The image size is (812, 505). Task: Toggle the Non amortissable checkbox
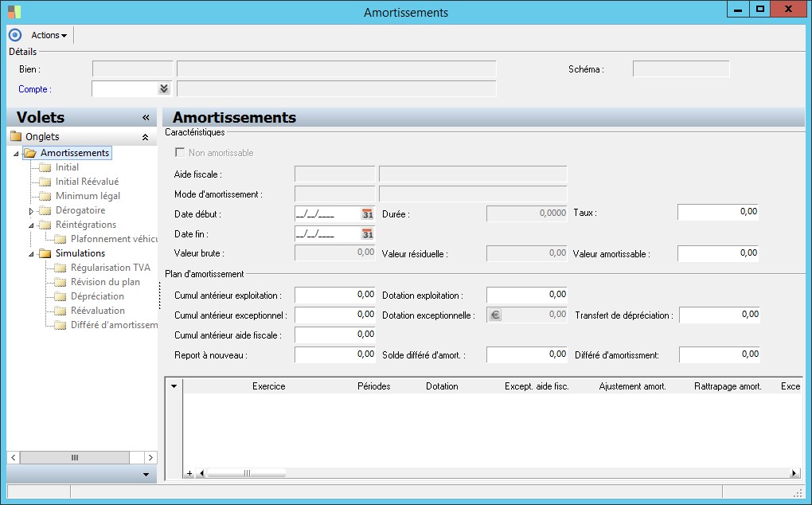point(180,153)
